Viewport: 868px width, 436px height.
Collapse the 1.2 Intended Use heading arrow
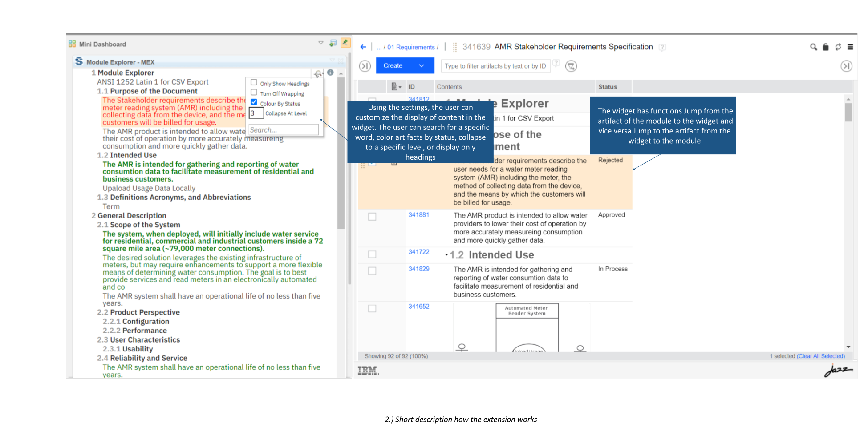[446, 255]
